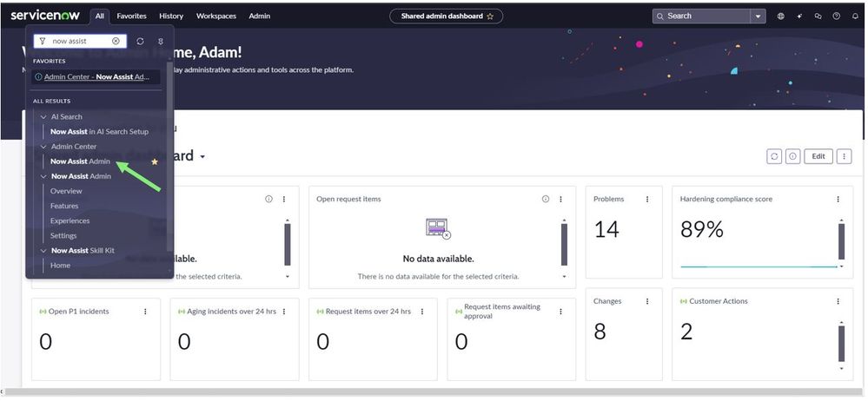Click scrollbar in Hardening compliance score widget
Image resolution: width=868 pixels, height=401 pixels.
pyautogui.click(x=841, y=241)
